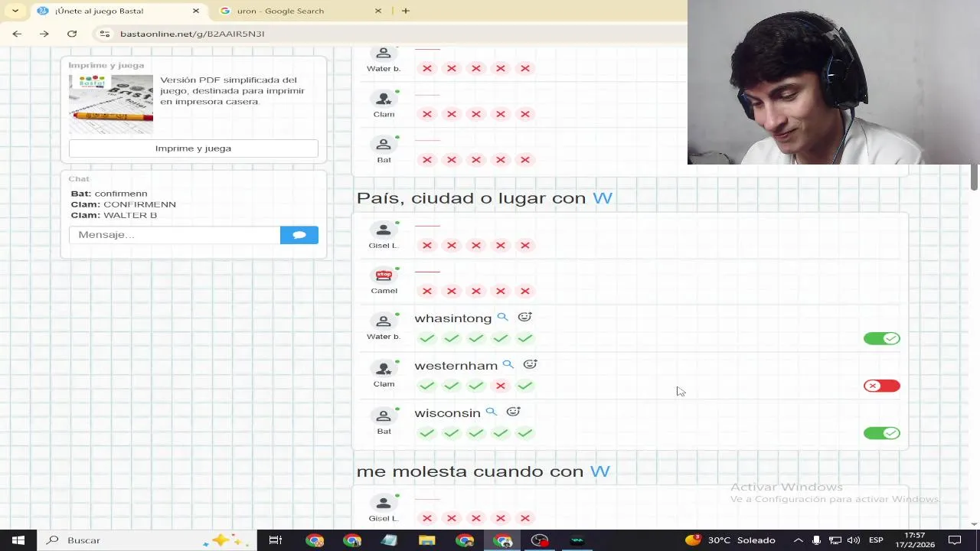The image size is (980, 551).
Task: Click the Versión PDF simplificada description text
Action: pos(232,90)
